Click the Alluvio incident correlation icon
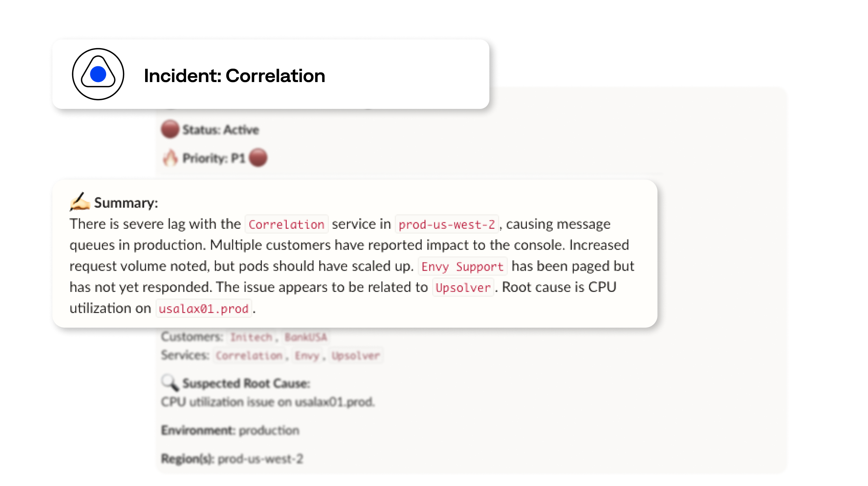Screen dimensions: 868x486 (x=97, y=73)
